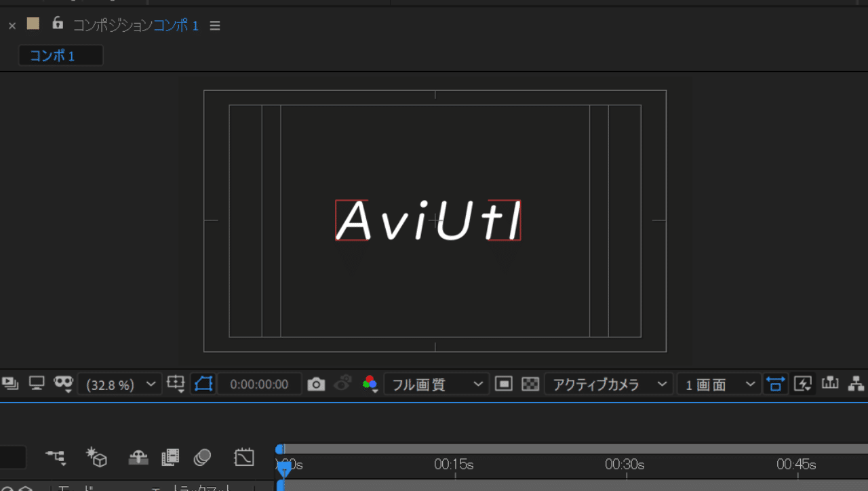Open the Composition Mini-Flowchart

click(56, 458)
